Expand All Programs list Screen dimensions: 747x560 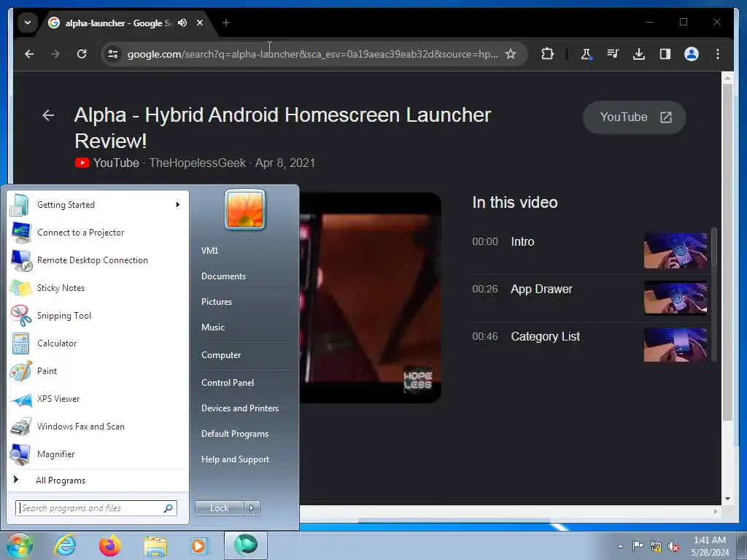pos(98,480)
